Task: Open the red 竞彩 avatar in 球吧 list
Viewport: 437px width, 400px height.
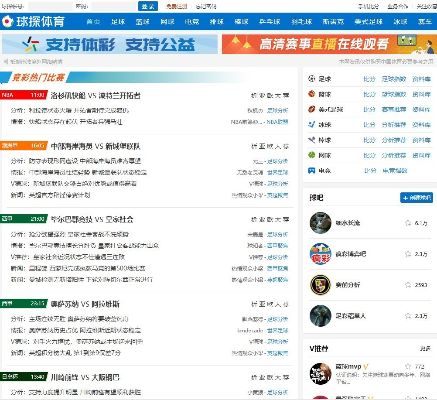Action: 320,254
